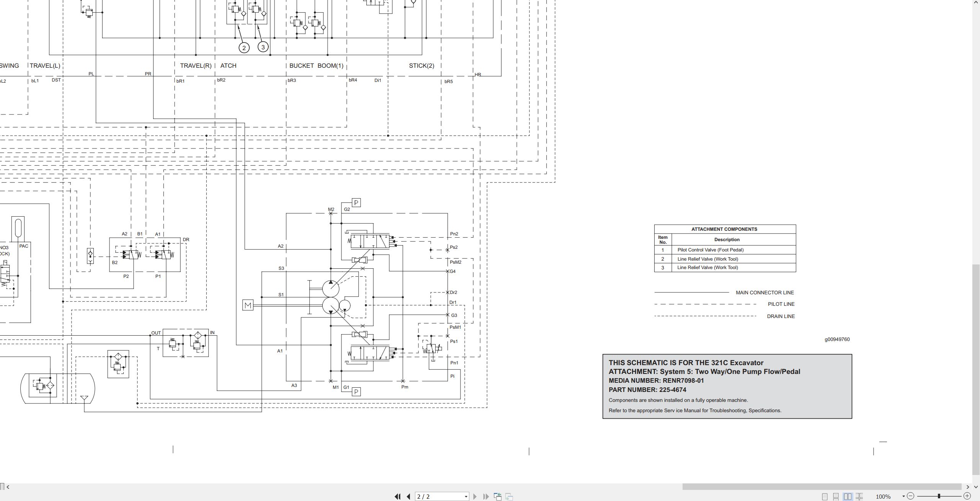Screen dimensions: 980x501
Task: Switch to continuous facing page view
Action: pyautogui.click(x=859, y=496)
